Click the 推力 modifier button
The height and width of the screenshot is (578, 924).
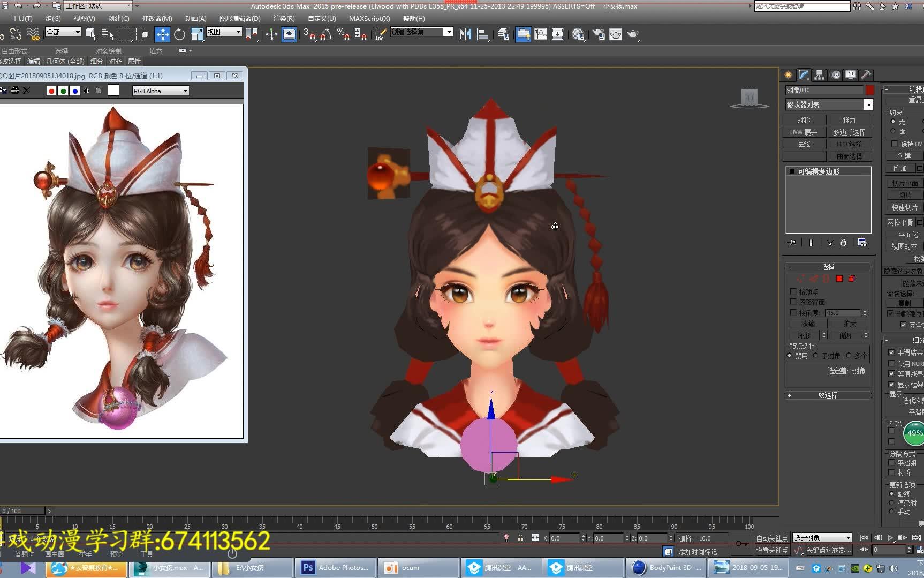click(850, 120)
